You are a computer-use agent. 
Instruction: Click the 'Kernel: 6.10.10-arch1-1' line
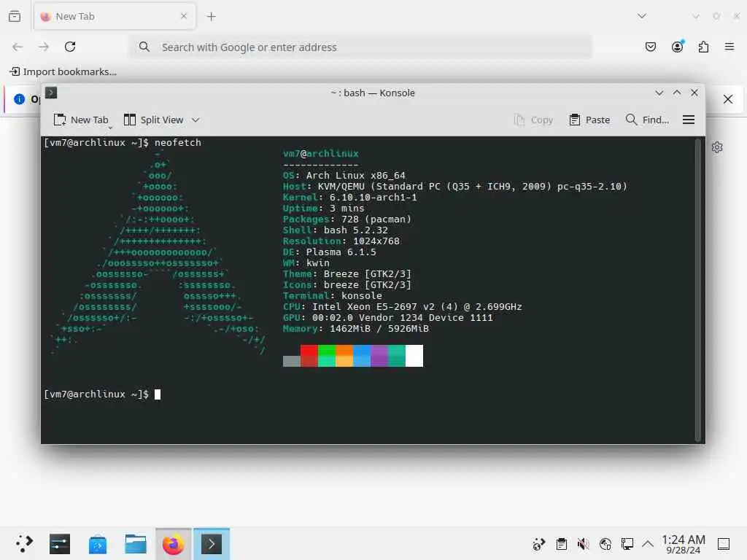pos(349,197)
